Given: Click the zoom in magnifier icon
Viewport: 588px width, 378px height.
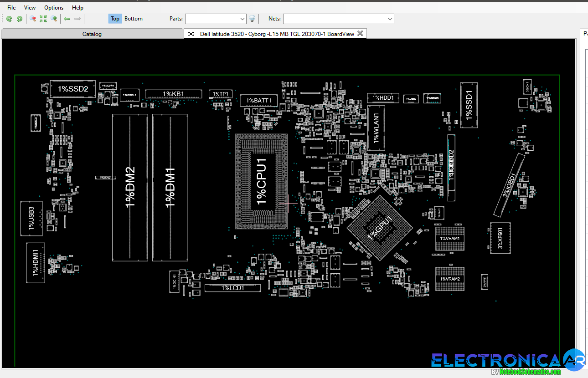Looking at the screenshot, I should (x=54, y=19).
